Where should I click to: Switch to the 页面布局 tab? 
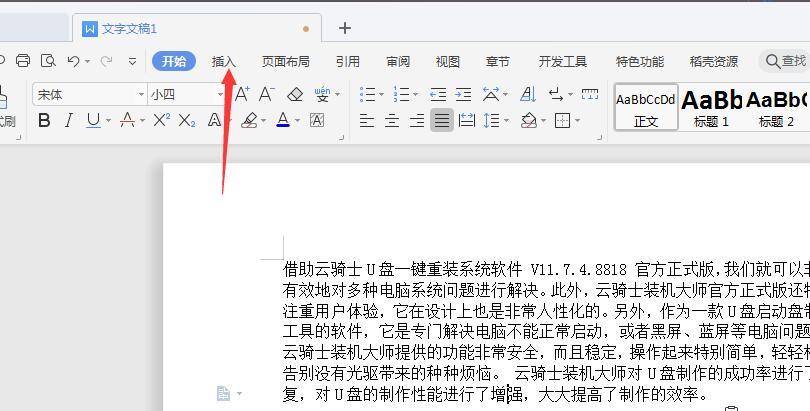[285, 61]
